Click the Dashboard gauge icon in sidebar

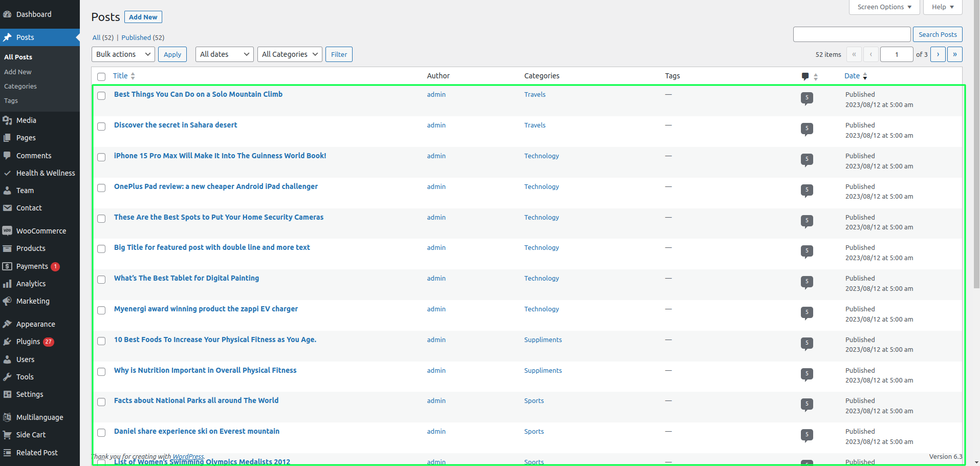pyautogui.click(x=7, y=14)
